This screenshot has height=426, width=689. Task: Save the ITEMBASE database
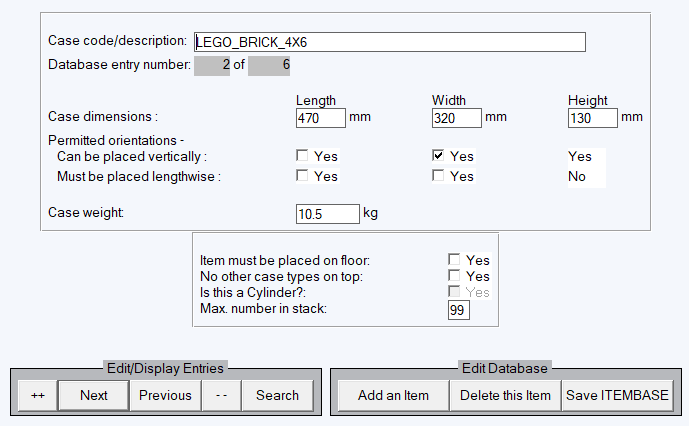tap(617, 395)
